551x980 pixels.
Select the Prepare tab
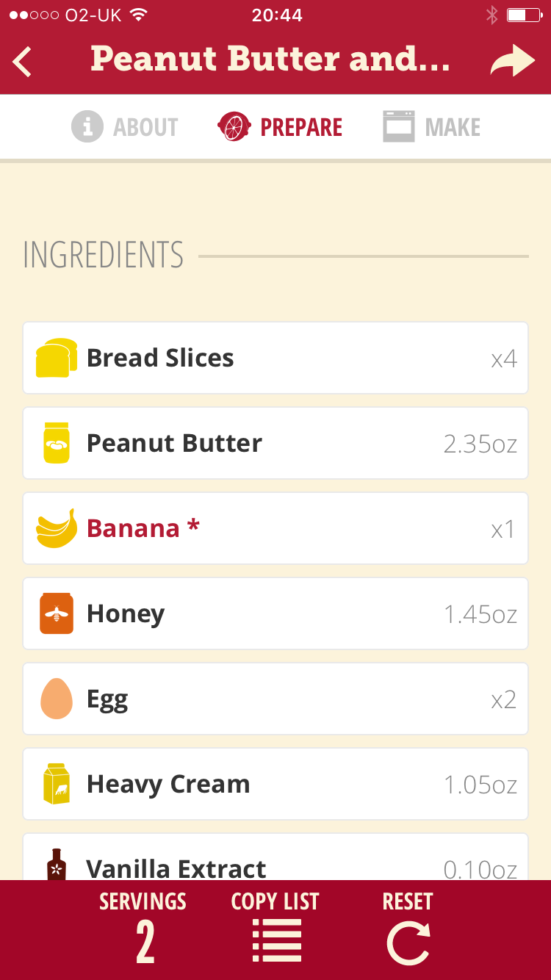(x=281, y=127)
